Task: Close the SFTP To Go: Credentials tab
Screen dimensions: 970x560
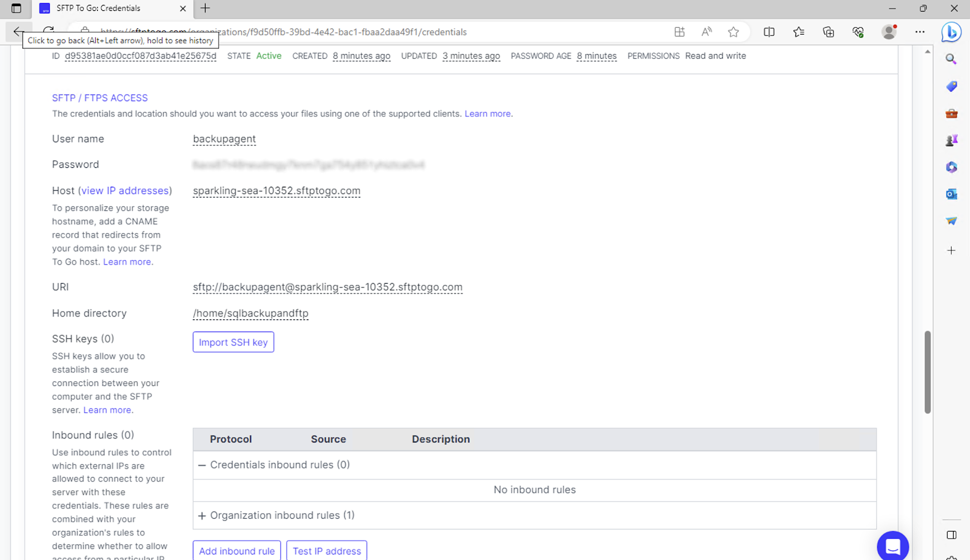Action: pyautogui.click(x=183, y=8)
